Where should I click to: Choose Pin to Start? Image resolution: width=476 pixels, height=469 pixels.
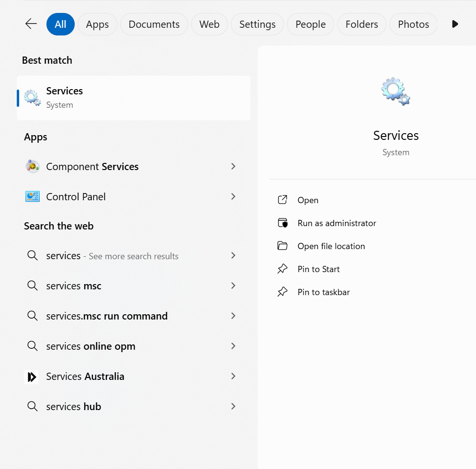[x=318, y=269]
